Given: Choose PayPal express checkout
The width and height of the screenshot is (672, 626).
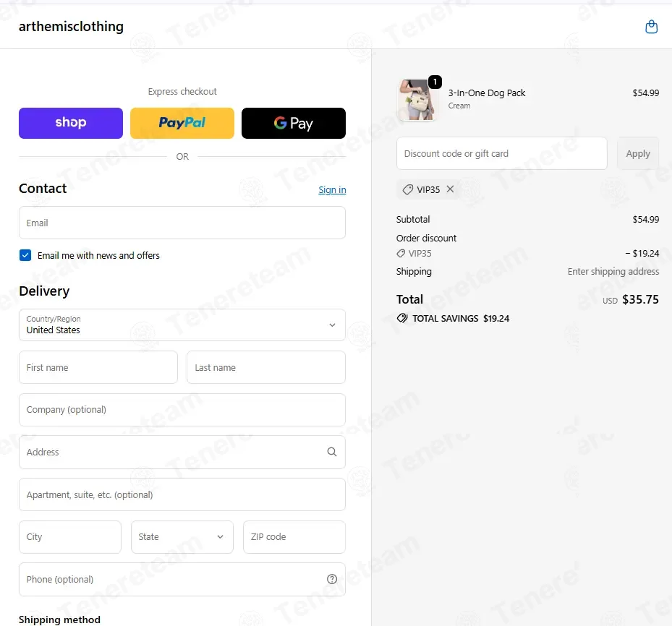Looking at the screenshot, I should pyautogui.click(x=182, y=123).
